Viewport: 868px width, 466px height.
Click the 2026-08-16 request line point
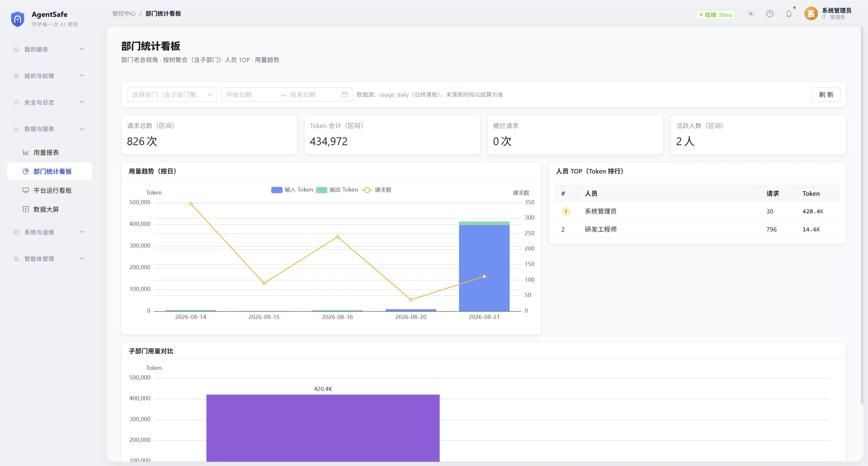click(x=337, y=237)
